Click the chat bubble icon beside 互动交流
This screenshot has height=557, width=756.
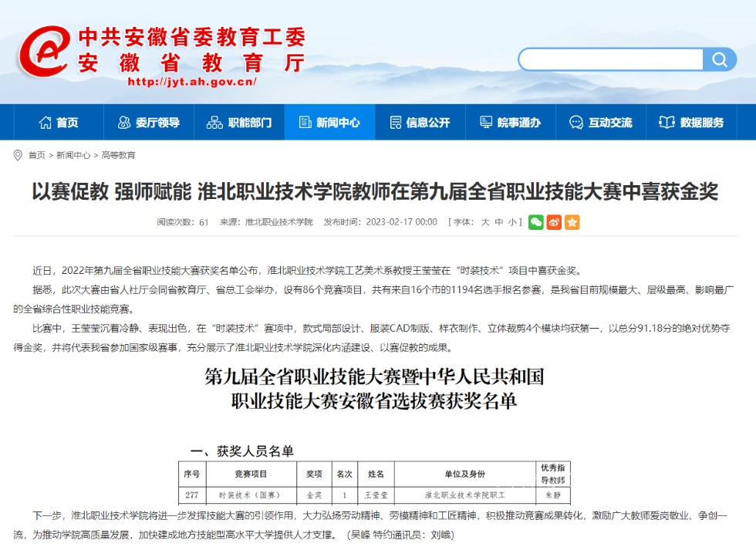point(576,123)
